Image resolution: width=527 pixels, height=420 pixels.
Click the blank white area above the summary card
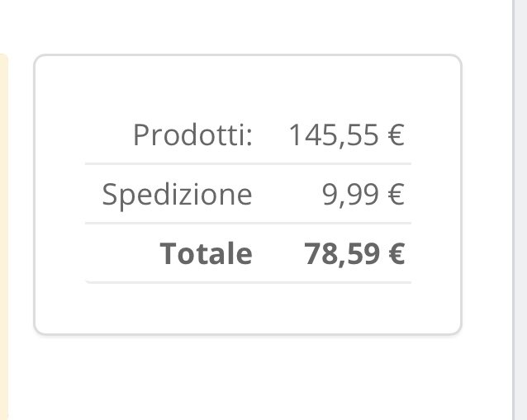tap(248, 25)
